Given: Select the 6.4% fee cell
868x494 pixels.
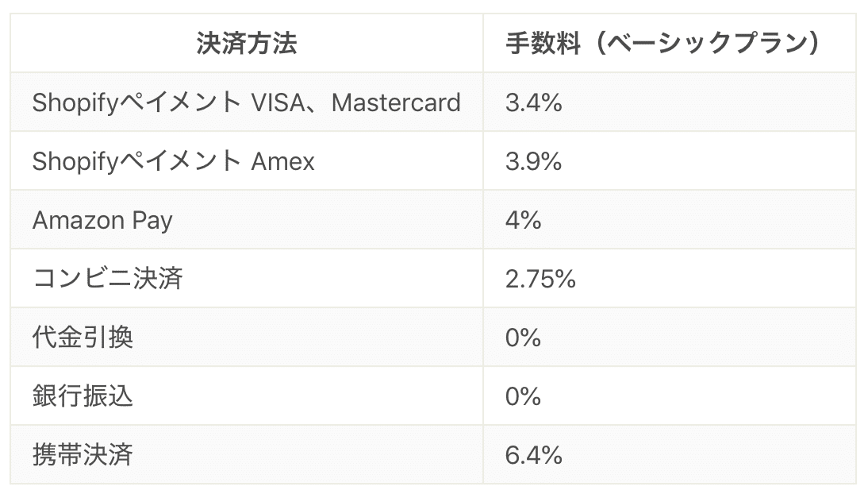Looking at the screenshot, I should (533, 455).
